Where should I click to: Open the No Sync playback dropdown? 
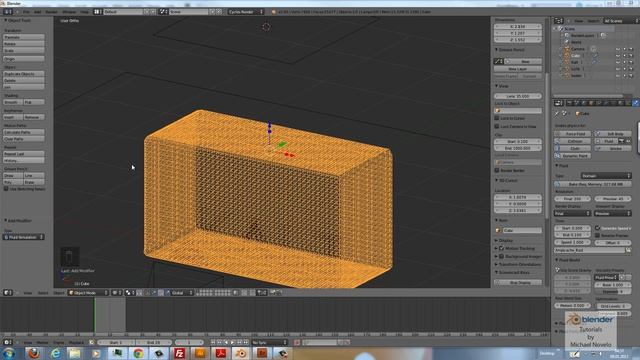[269, 342]
